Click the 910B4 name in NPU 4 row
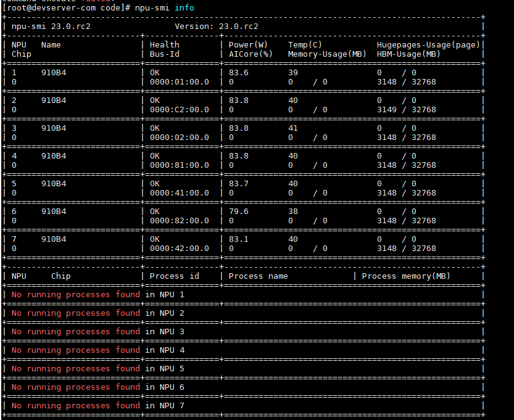The image size is (514, 420). 54,156
